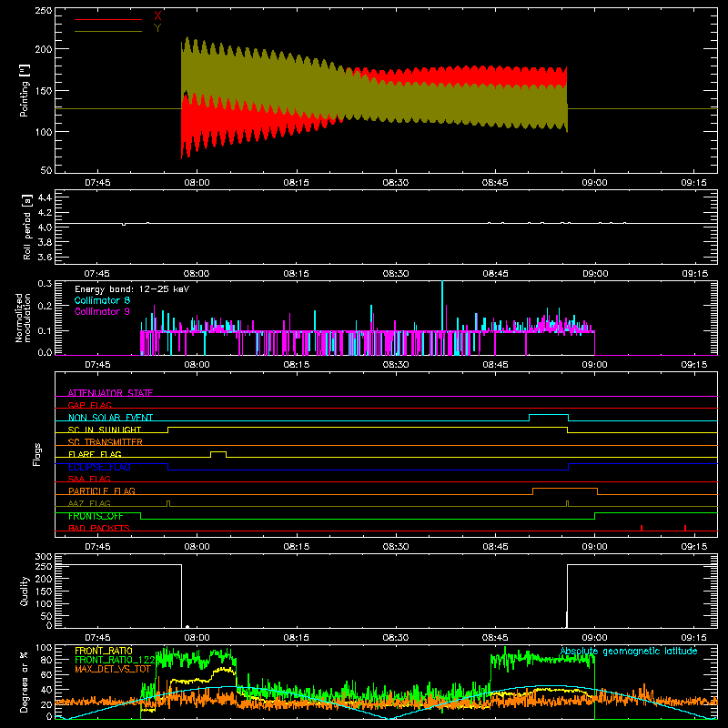Screen dimensions: 728x728
Task: Click the 4.0 tick on Roll period axis
Action: pyautogui.click(x=45, y=227)
